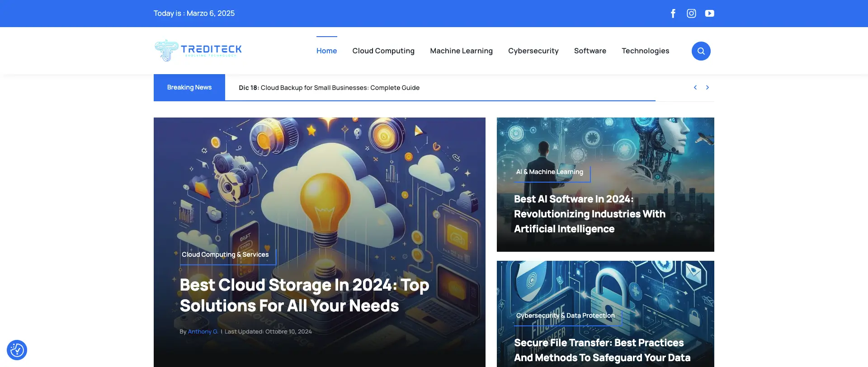Viewport: 868px width, 367px height.
Task: Open the AI & Machine Learning category tag
Action: point(549,172)
